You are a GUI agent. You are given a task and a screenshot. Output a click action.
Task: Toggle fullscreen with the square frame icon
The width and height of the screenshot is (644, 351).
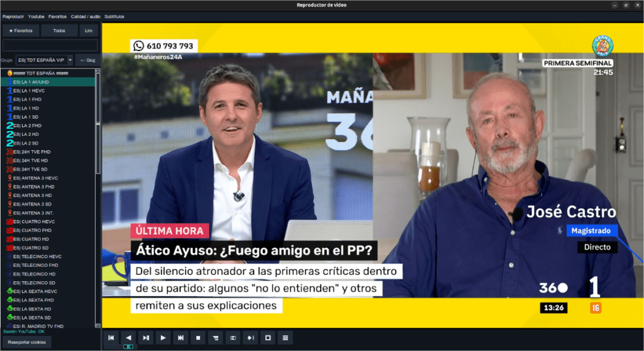coord(268,338)
